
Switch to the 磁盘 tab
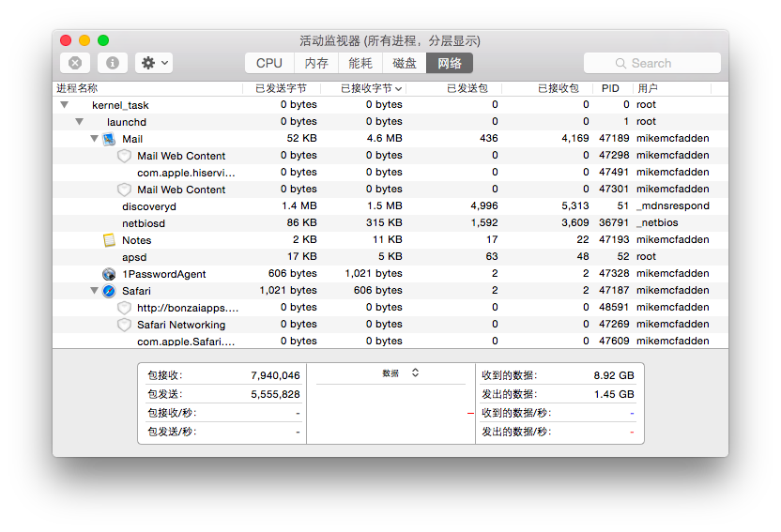click(x=404, y=63)
